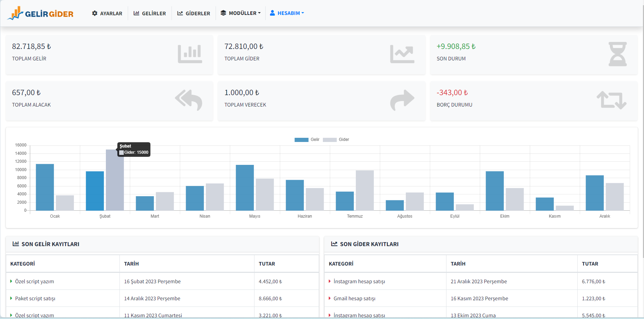The image size is (644, 319).
Task: Click the share arrow icon in Toplam Verecek card
Action: point(402,100)
